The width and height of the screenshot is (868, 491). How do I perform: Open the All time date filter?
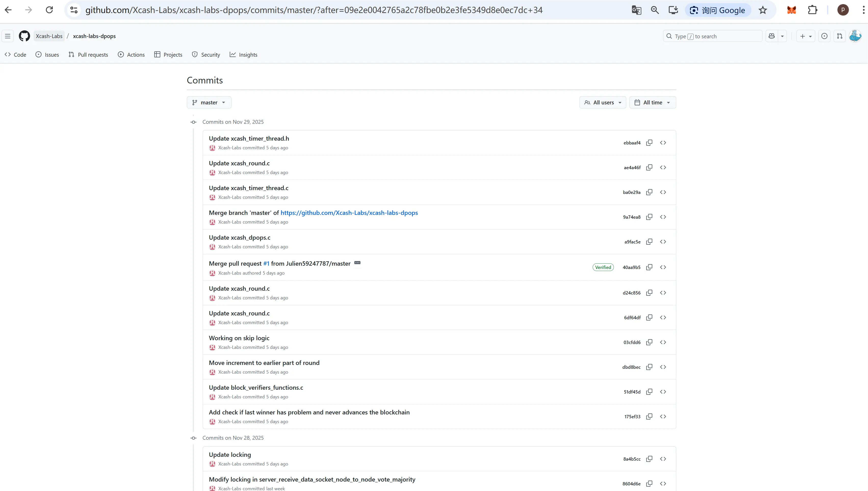pyautogui.click(x=652, y=103)
